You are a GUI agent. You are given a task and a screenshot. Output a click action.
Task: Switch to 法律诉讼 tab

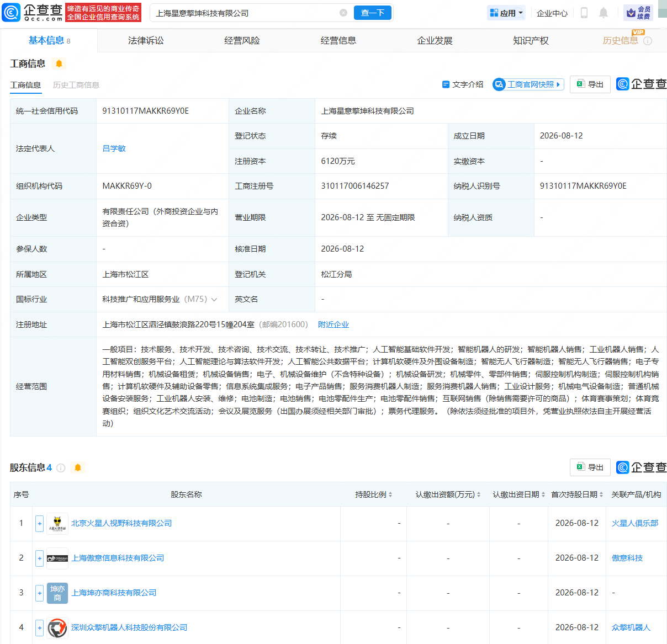pyautogui.click(x=146, y=41)
